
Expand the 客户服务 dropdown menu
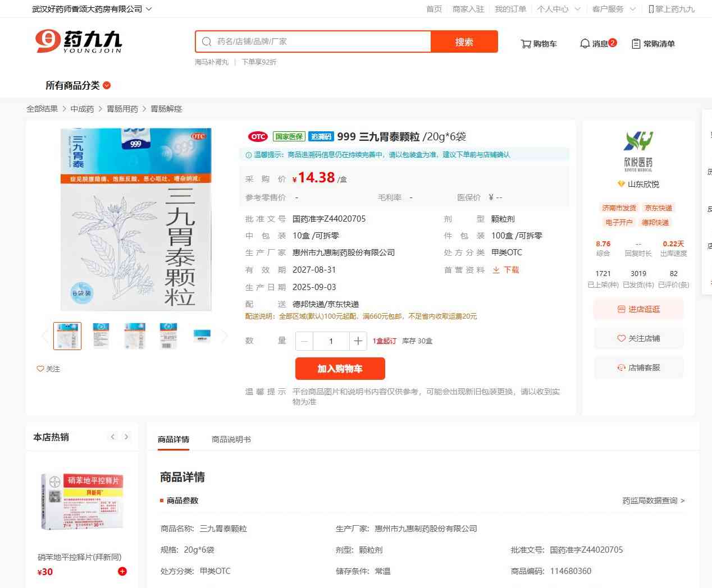[613, 9]
